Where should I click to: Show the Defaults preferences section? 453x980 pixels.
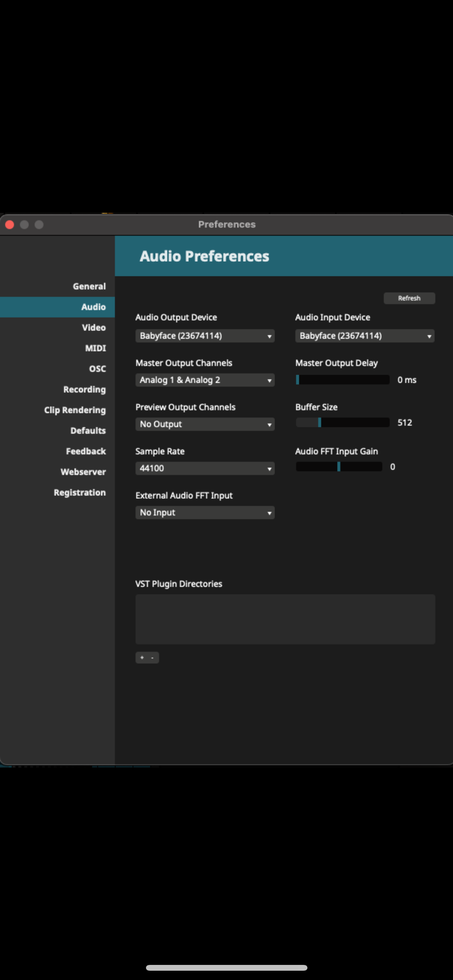[88, 430]
